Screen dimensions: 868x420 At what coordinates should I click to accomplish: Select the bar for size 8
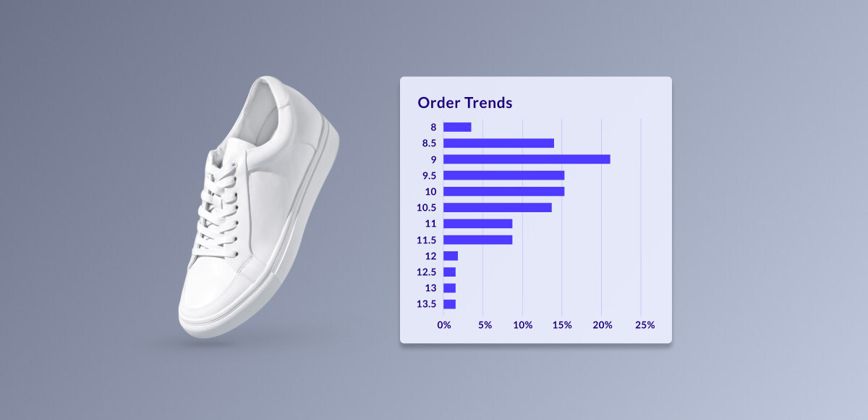coord(457,127)
